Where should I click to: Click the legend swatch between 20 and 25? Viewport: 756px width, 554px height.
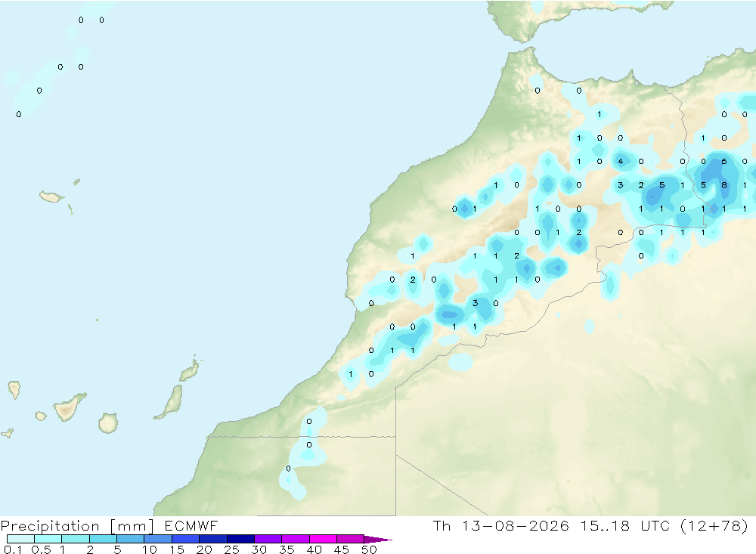[212, 539]
